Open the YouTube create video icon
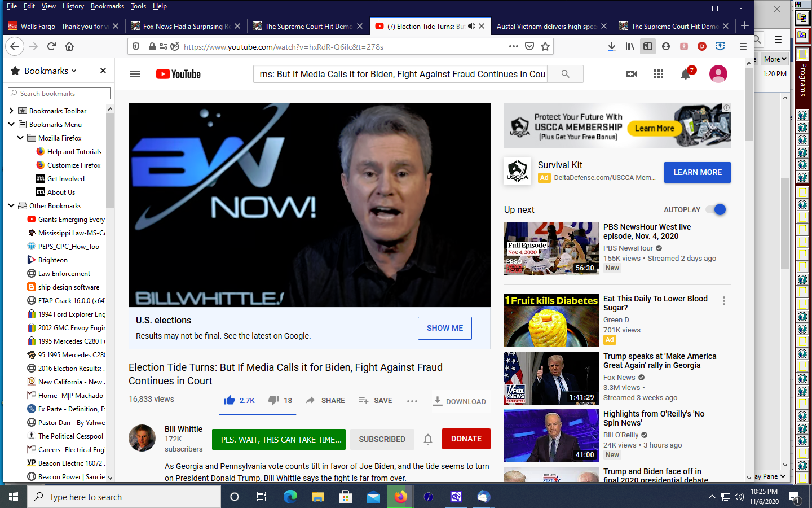 tap(632, 74)
